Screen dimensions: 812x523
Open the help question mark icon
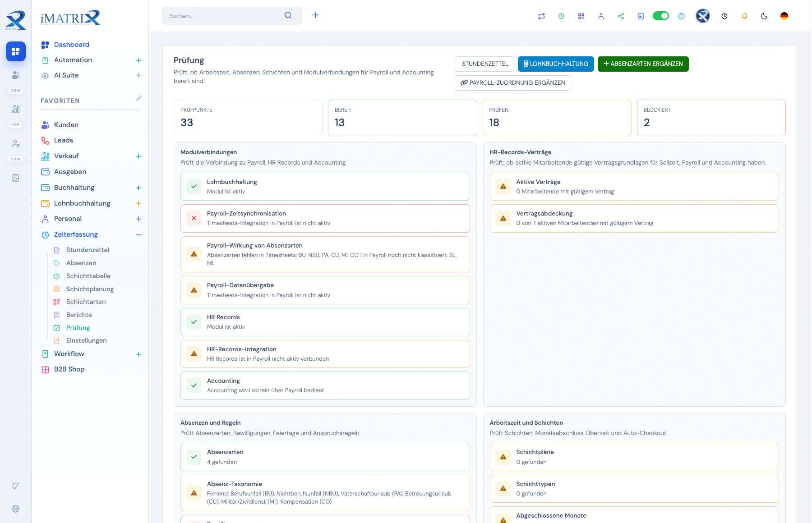click(x=681, y=16)
